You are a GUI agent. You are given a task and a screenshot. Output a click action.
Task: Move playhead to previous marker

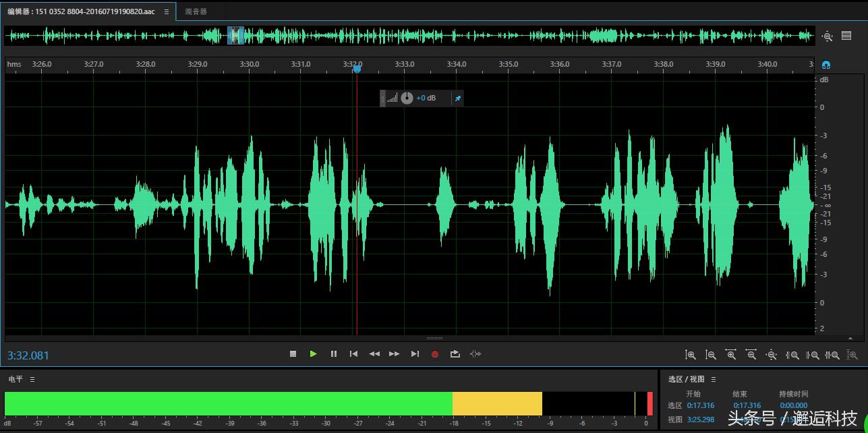click(353, 354)
